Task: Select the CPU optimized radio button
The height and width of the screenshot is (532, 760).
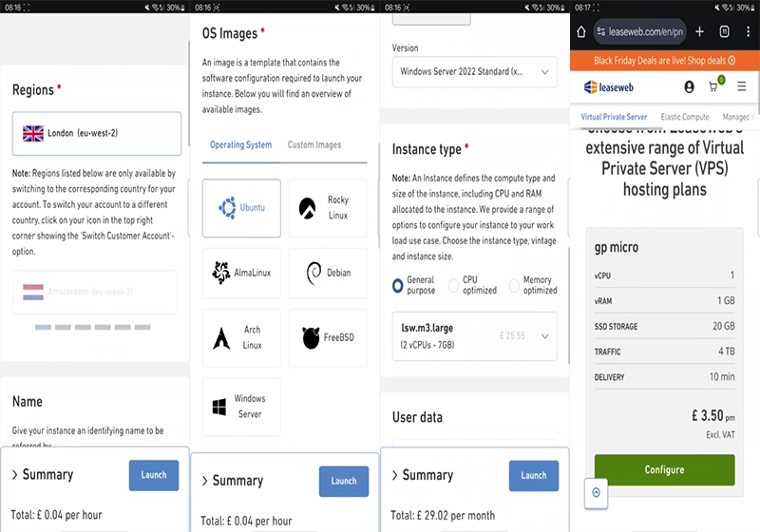Action: 453,285
